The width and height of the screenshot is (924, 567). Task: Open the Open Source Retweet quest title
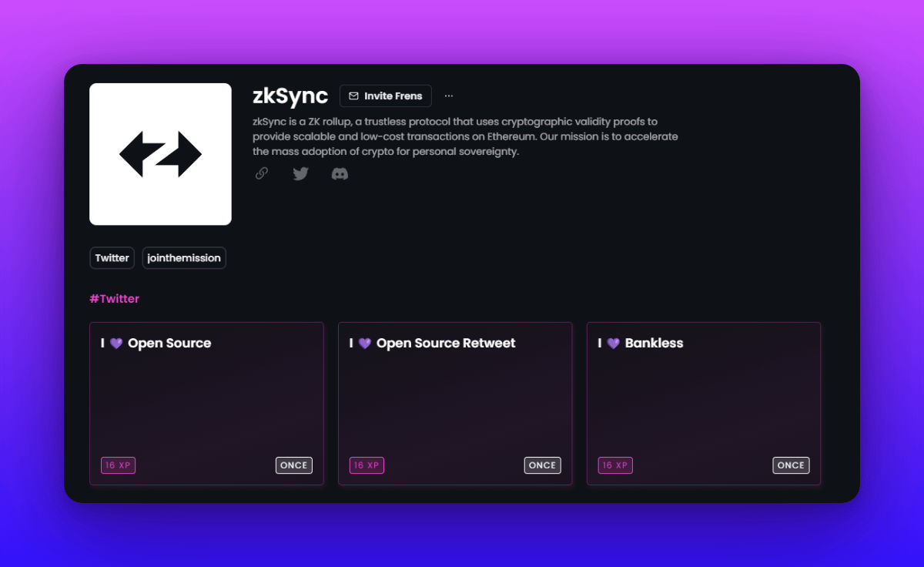point(446,344)
